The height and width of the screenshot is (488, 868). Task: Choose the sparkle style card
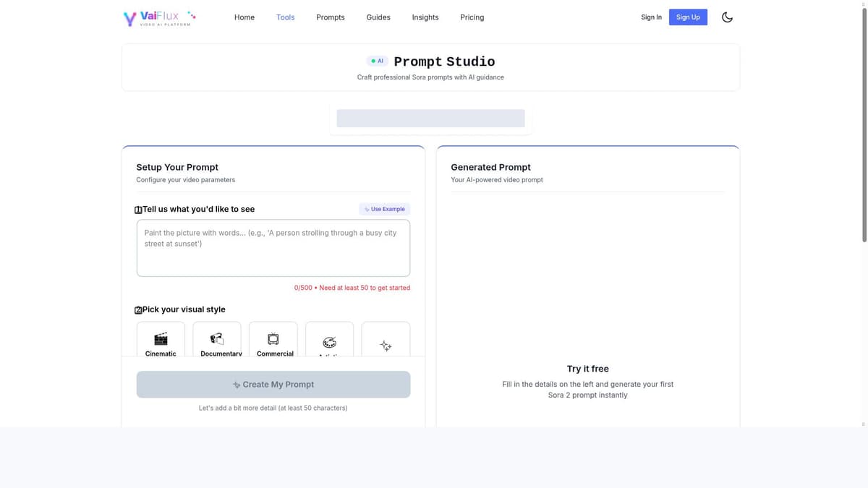coord(386,340)
